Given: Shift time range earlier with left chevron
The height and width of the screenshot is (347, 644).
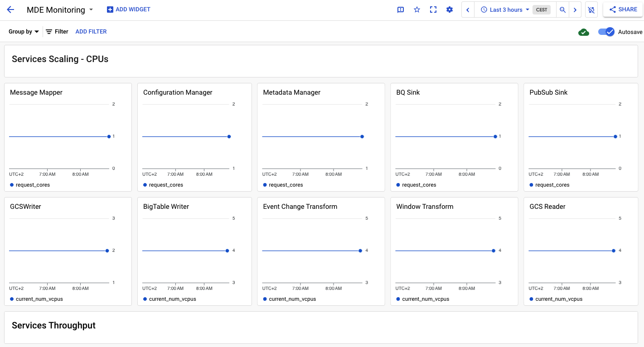Looking at the screenshot, I should click(x=468, y=10).
